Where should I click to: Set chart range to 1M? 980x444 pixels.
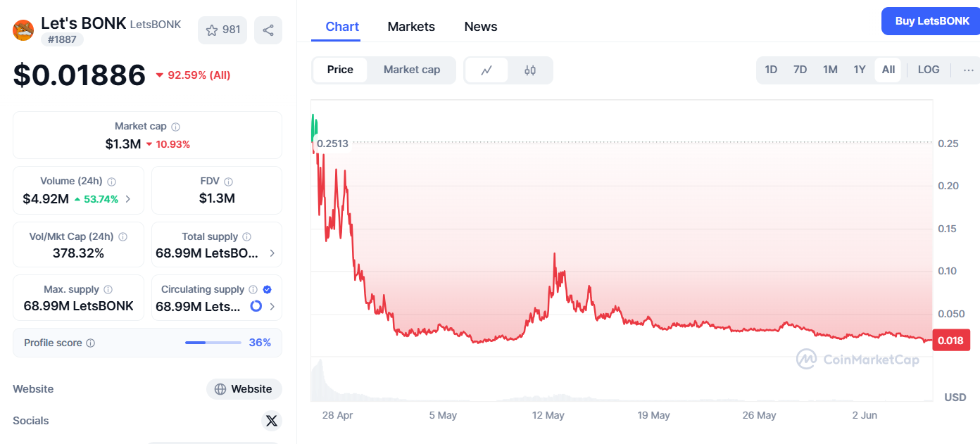coord(830,70)
